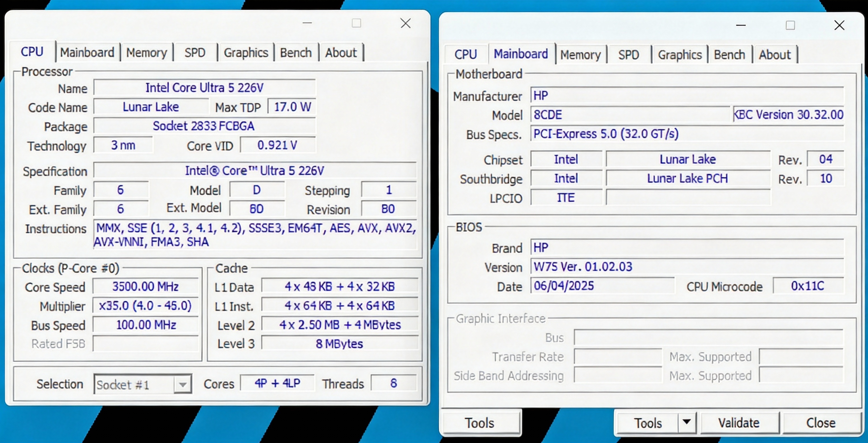Select Memory tab in right window
The image size is (868, 443).
[x=580, y=55]
